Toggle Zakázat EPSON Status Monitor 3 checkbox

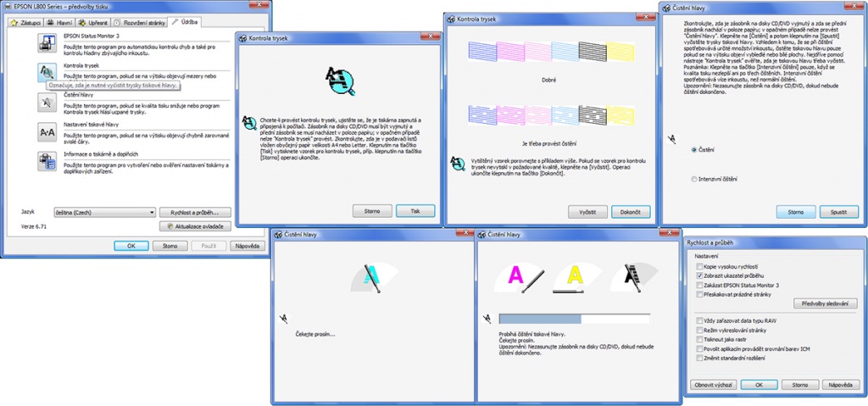[700, 285]
